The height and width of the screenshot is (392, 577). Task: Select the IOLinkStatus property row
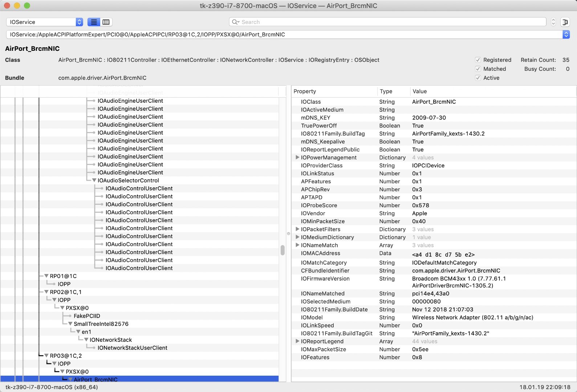pyautogui.click(x=434, y=173)
